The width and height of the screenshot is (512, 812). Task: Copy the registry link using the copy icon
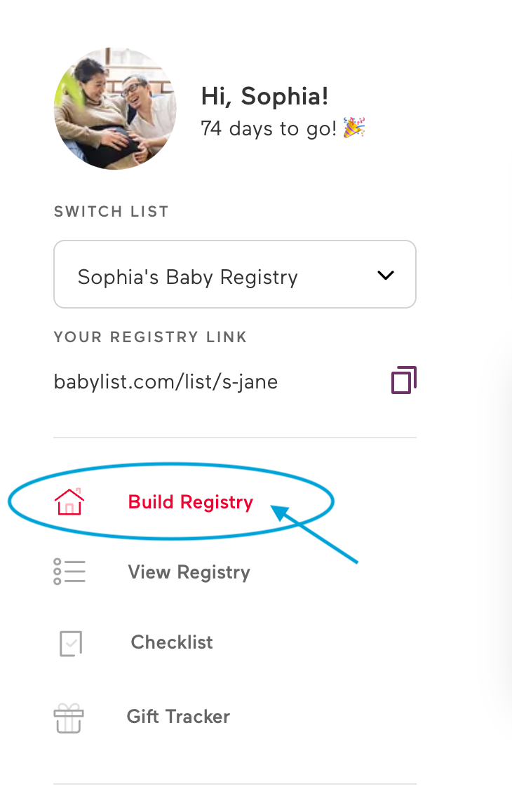pyautogui.click(x=403, y=381)
